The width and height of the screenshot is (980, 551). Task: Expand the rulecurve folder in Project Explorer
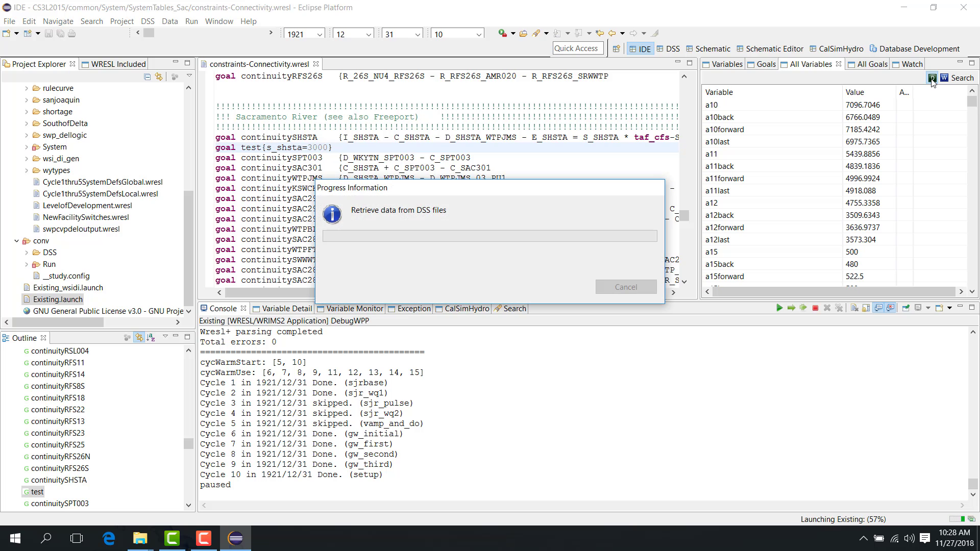coord(27,88)
